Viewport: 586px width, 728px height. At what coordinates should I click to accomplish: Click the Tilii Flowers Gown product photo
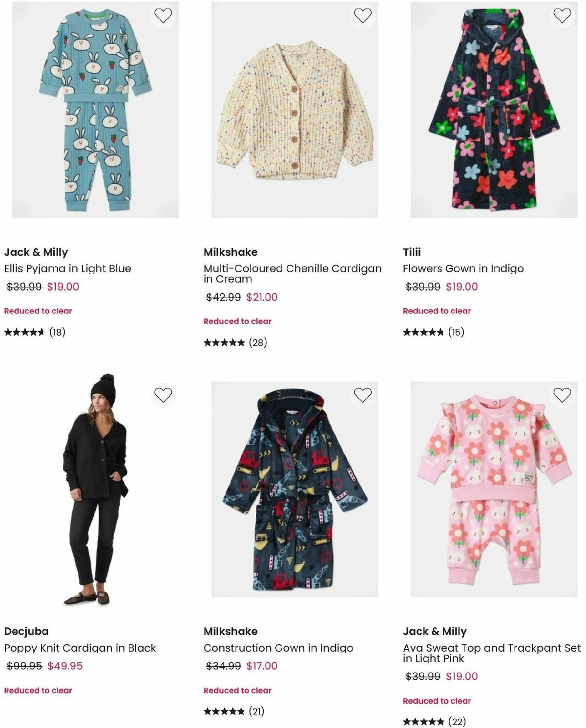[493, 112]
